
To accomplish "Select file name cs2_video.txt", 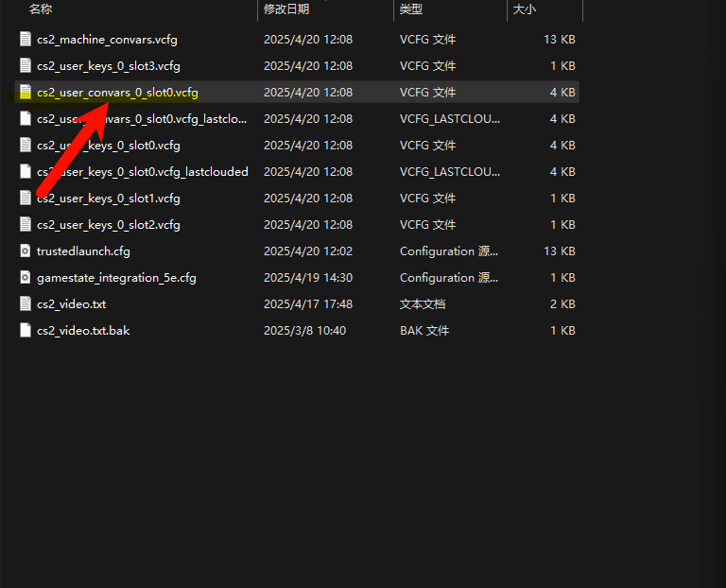I will (x=71, y=304).
